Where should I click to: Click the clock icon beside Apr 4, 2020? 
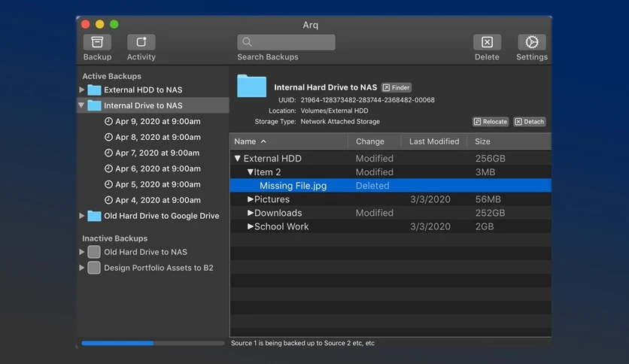[108, 200]
